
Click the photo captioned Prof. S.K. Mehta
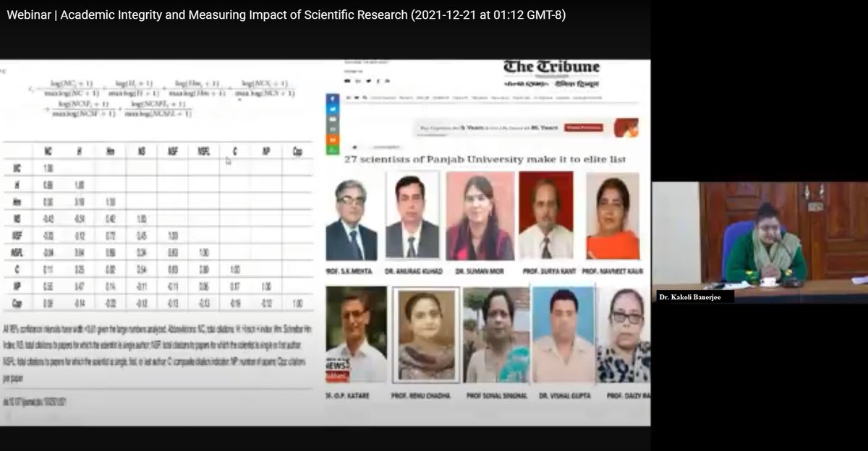[352, 220]
